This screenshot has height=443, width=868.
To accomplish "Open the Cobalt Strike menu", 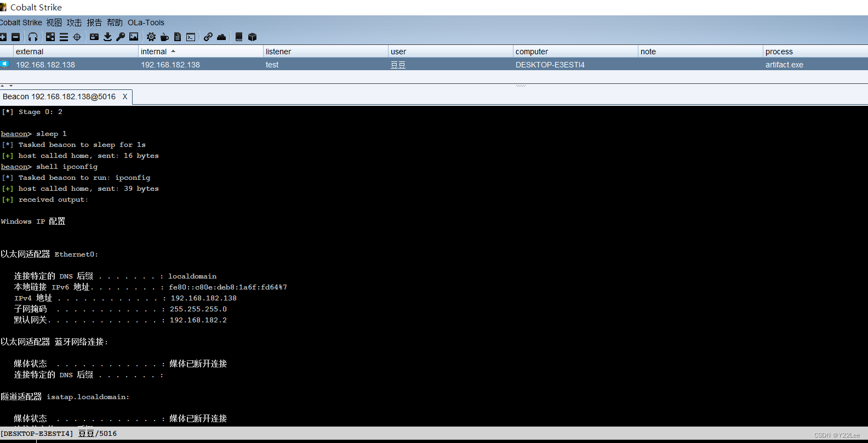I will (x=21, y=22).
